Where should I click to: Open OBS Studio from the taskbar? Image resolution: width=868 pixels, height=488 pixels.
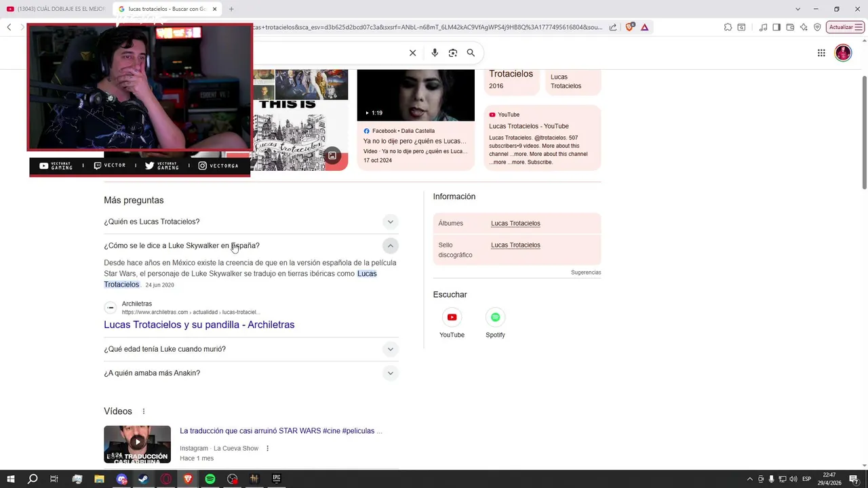click(233, 479)
